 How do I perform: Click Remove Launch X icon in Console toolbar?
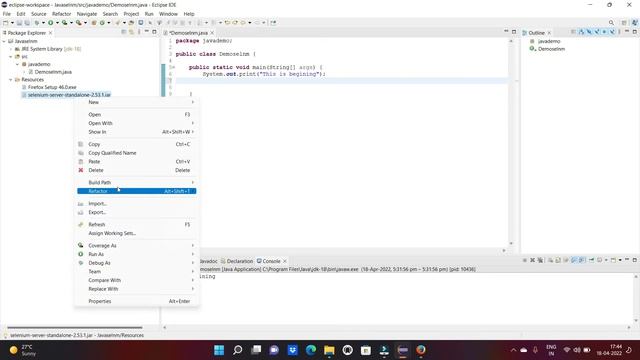point(532,260)
